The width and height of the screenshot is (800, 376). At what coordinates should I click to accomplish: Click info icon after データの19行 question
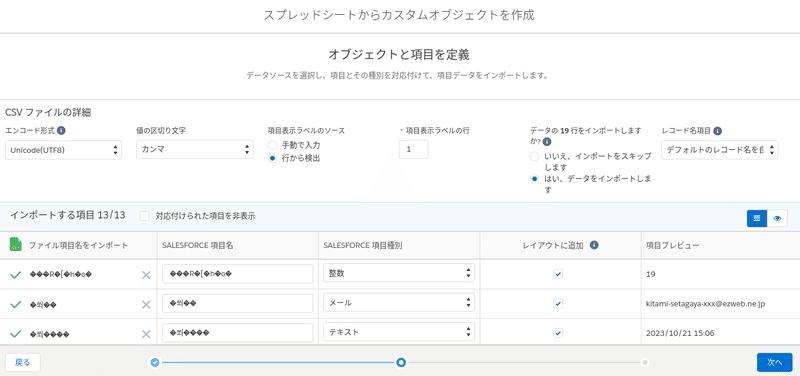click(546, 141)
